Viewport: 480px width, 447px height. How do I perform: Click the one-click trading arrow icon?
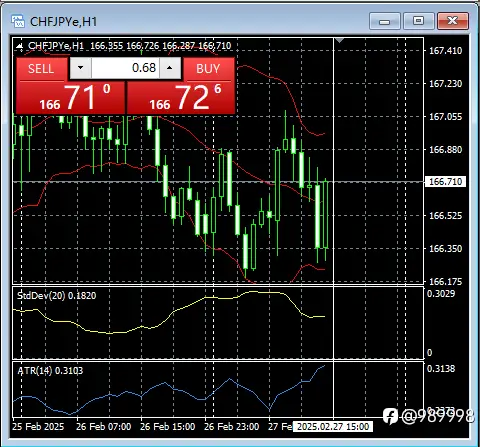pyautogui.click(x=20, y=46)
